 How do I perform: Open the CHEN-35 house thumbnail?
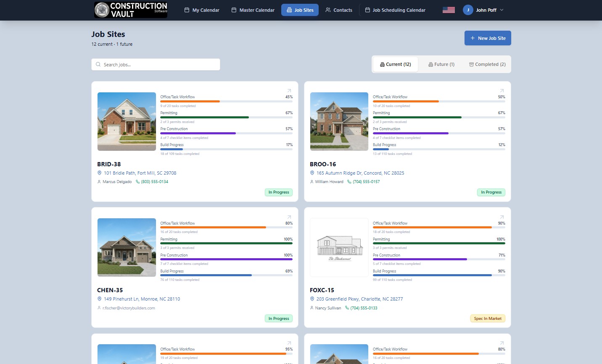click(127, 247)
